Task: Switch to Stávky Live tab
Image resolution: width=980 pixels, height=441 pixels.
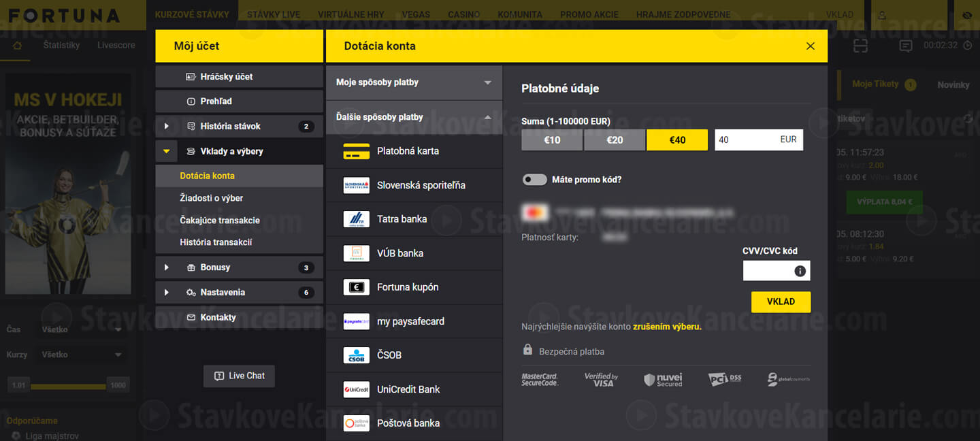Action: [274, 14]
